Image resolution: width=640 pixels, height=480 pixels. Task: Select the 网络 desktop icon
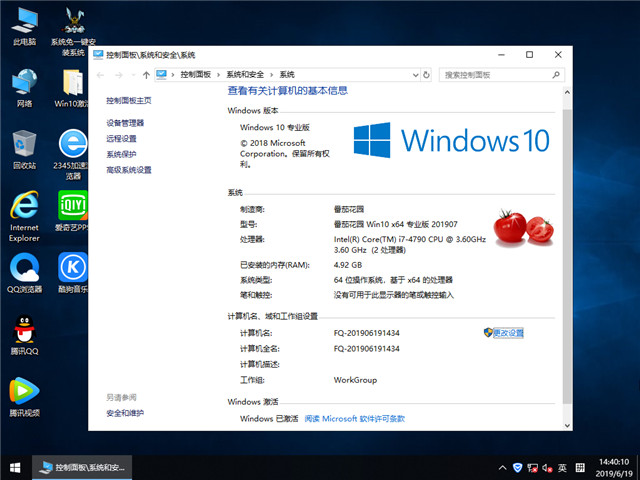point(24,88)
